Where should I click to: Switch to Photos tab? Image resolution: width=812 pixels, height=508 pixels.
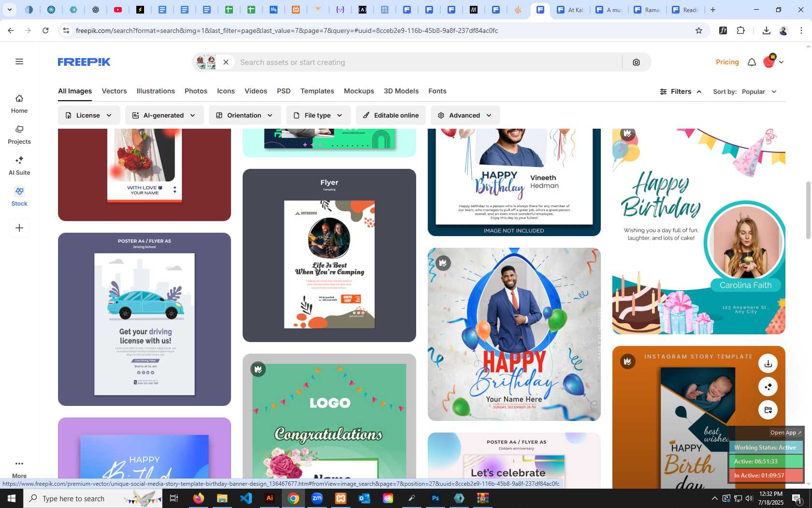[196, 91]
